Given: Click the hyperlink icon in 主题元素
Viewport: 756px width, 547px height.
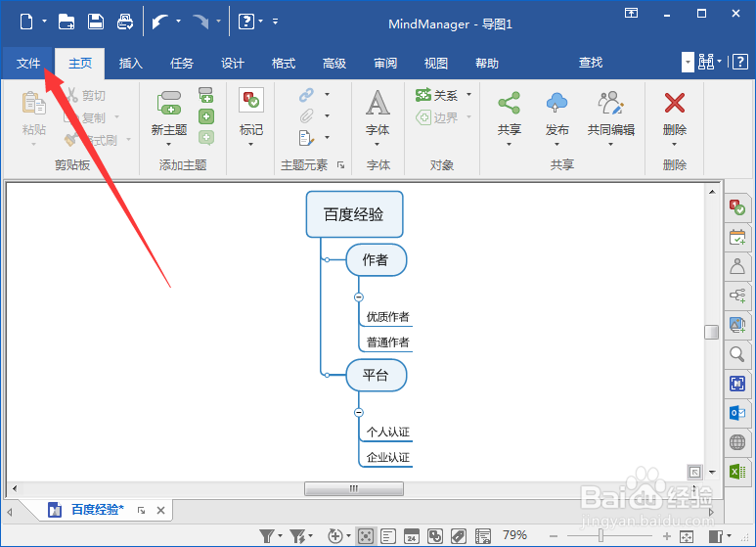Looking at the screenshot, I should 306,95.
